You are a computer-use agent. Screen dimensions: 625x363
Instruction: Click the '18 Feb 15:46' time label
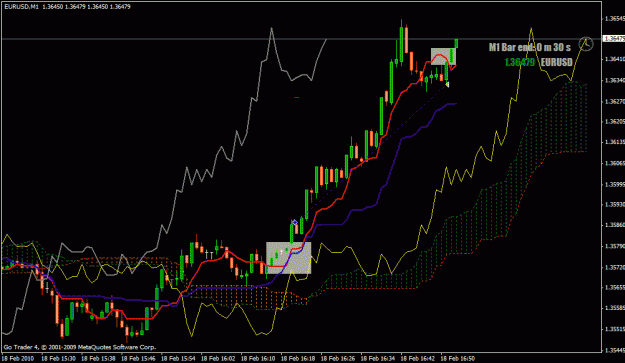tap(138, 358)
